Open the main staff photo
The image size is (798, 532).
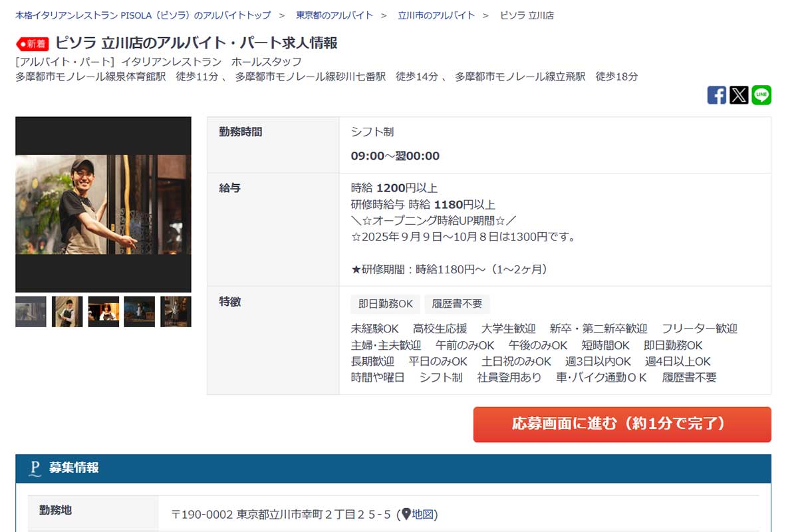(103, 205)
